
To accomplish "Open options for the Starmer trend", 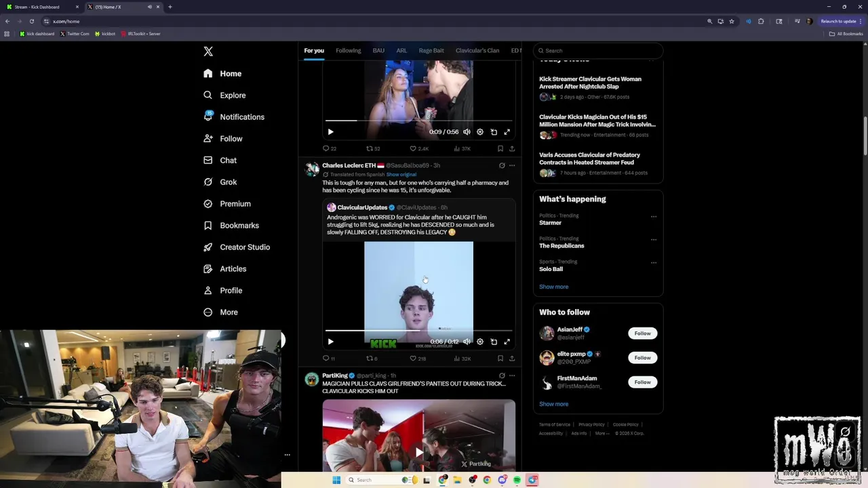I will pos(654,217).
